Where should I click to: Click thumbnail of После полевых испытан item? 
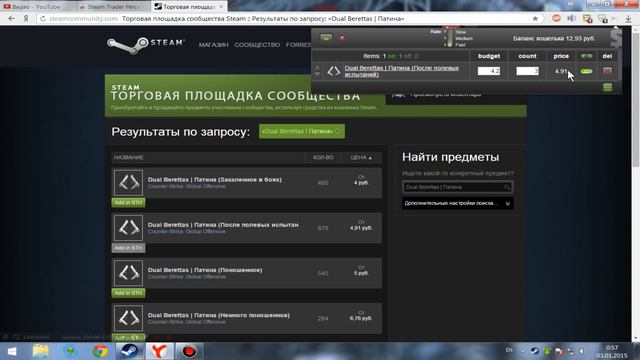tap(129, 228)
